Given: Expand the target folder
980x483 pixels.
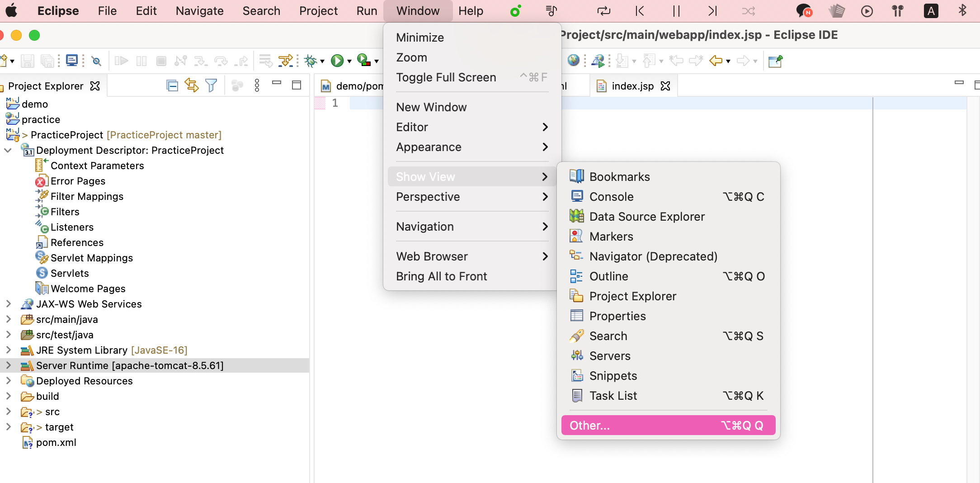Looking at the screenshot, I should [x=8, y=427].
